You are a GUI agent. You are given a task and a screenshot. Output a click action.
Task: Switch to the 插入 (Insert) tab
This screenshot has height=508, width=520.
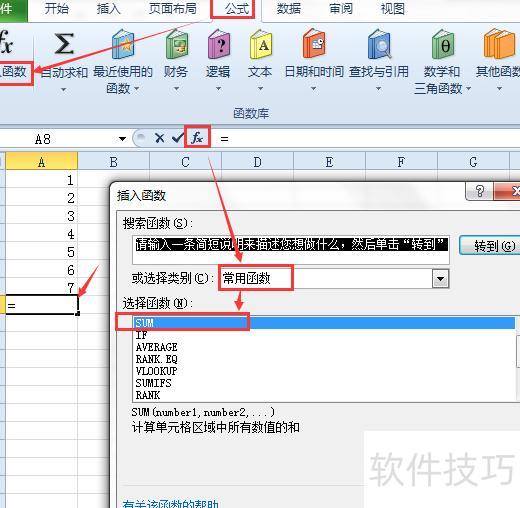[109, 9]
